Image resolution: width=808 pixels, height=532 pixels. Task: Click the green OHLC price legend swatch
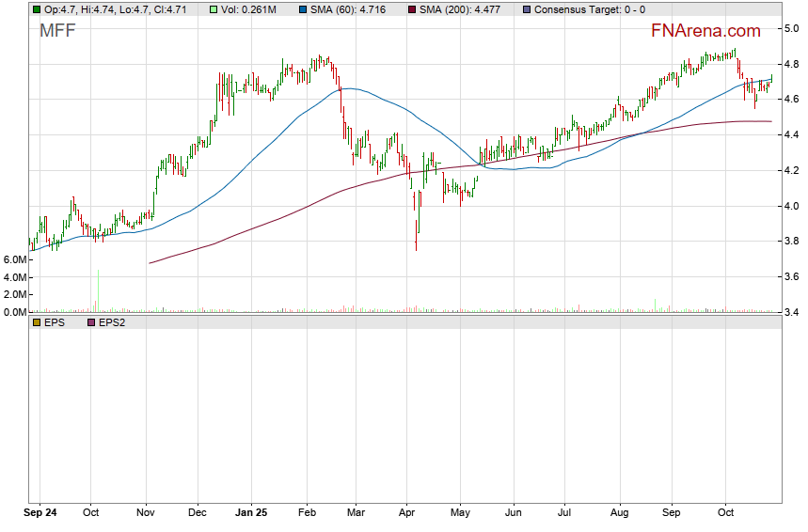click(x=37, y=9)
